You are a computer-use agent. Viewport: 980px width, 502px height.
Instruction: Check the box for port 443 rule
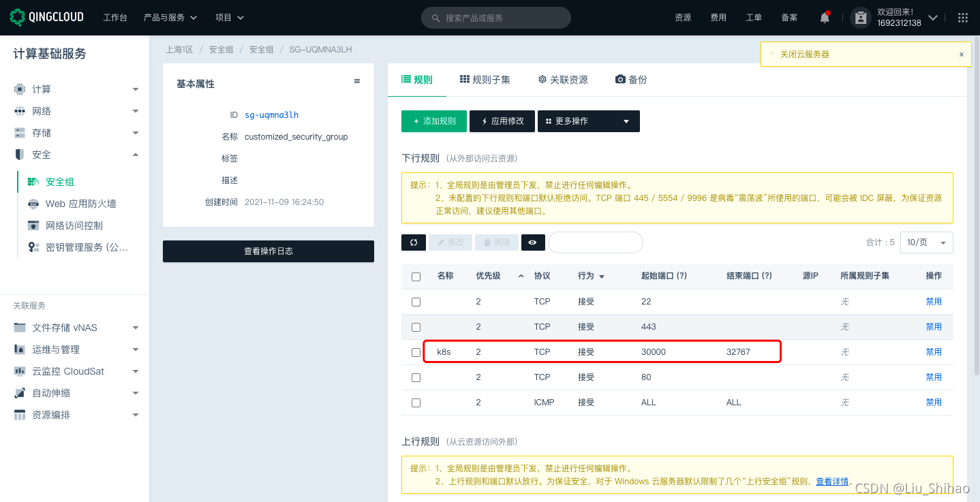point(416,327)
